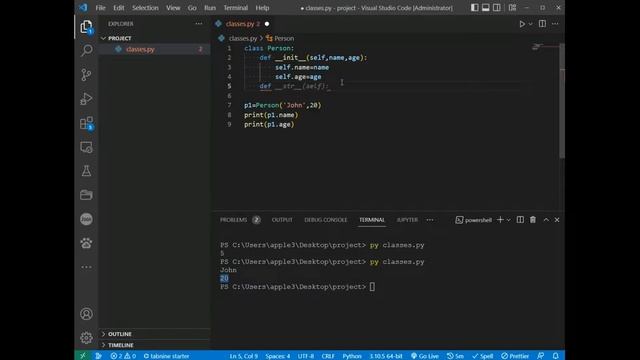Image resolution: width=640 pixels, height=360 pixels.
Task: Create a new terminal with plus
Action: pos(500,220)
